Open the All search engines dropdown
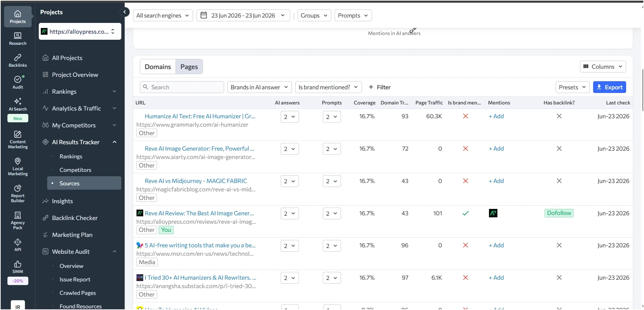 163,15
